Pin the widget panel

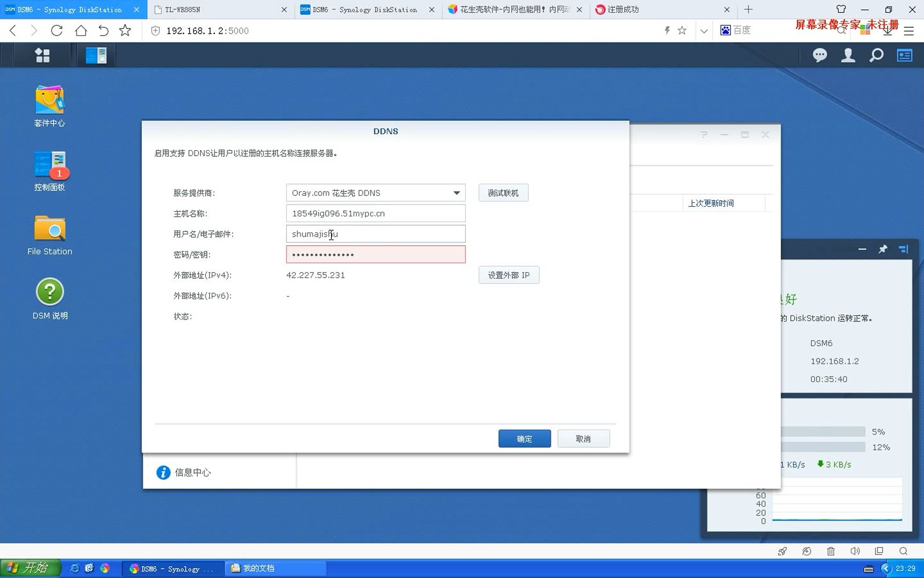[x=883, y=249]
